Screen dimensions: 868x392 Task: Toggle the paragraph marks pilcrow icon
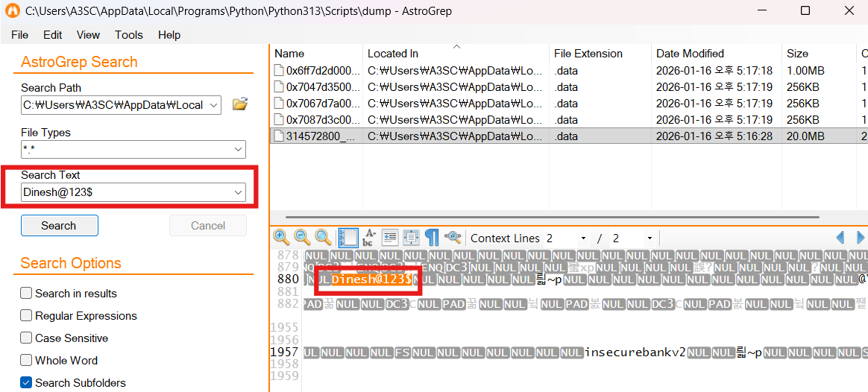[x=432, y=238]
